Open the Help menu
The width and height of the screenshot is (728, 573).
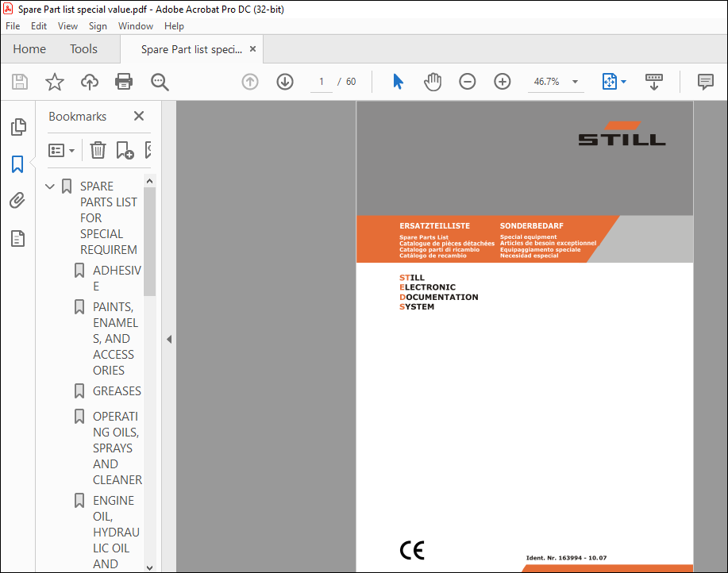pyautogui.click(x=174, y=26)
